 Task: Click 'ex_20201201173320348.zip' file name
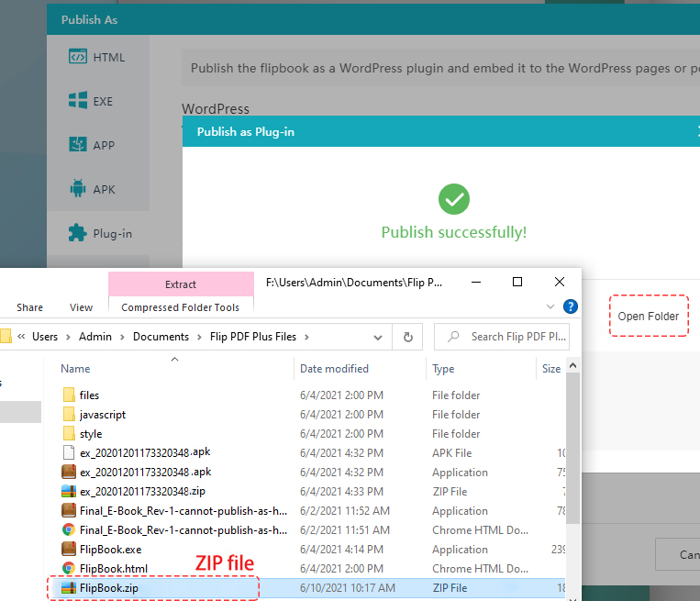pyautogui.click(x=142, y=492)
